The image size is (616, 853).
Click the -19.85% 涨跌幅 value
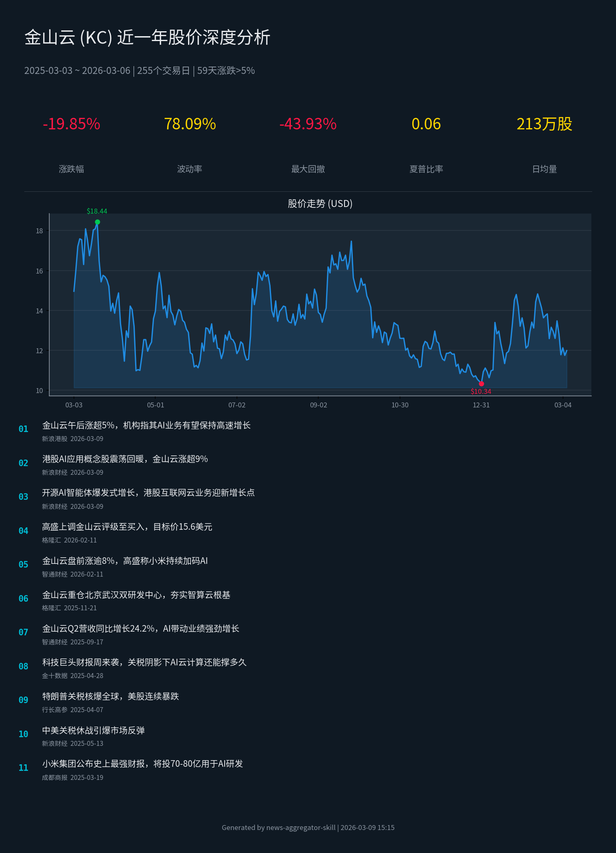coord(71,124)
